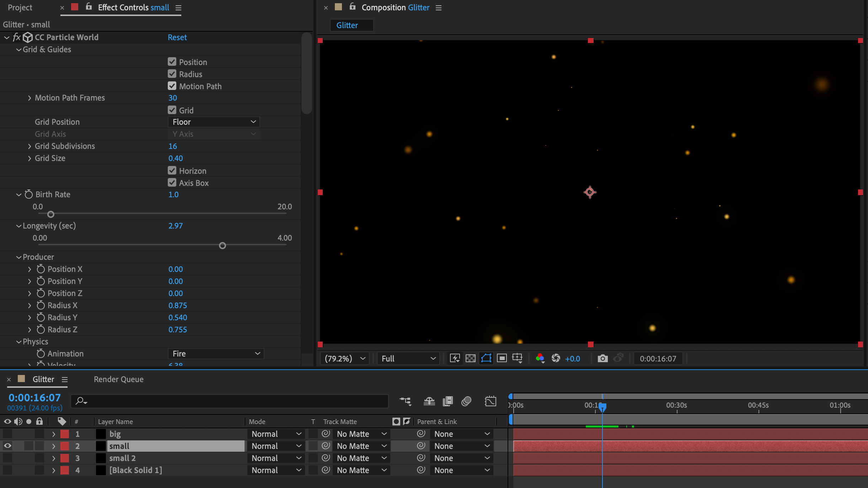Click the Longevity slider handle
This screenshot has width=868, height=488.
tap(223, 246)
